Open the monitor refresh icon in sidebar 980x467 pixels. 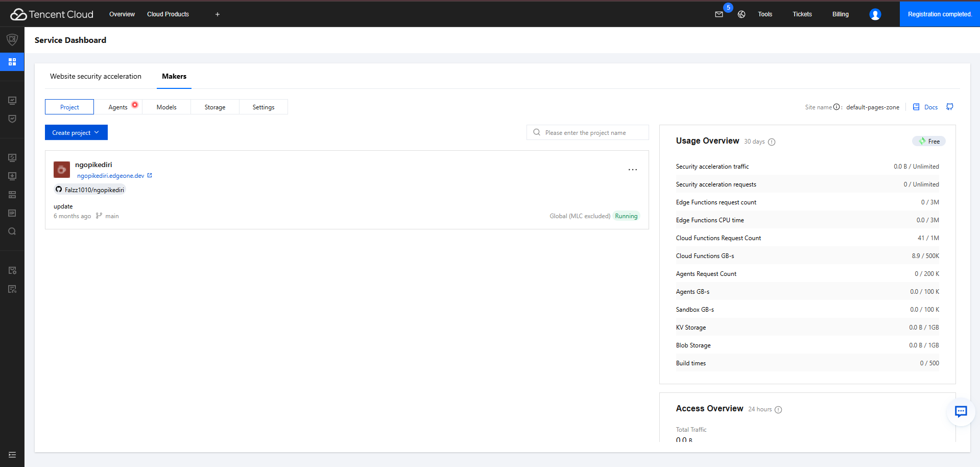pos(12,158)
